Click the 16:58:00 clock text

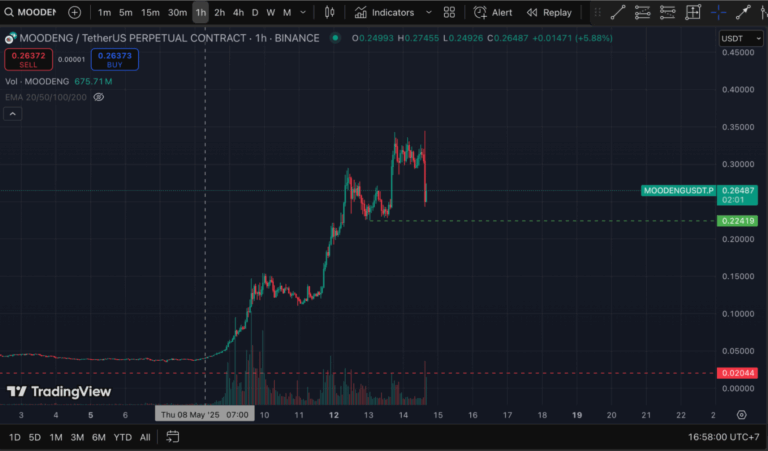(x=707, y=437)
